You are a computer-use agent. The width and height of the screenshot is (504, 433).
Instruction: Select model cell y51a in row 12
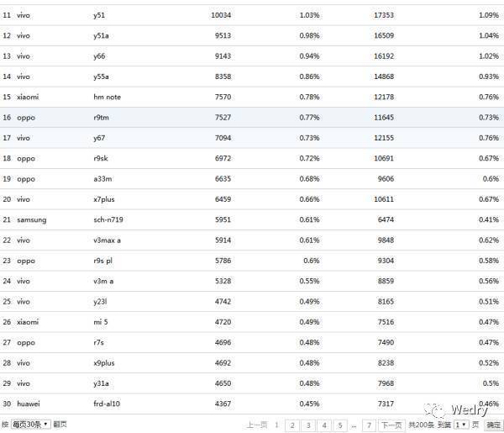click(x=101, y=35)
